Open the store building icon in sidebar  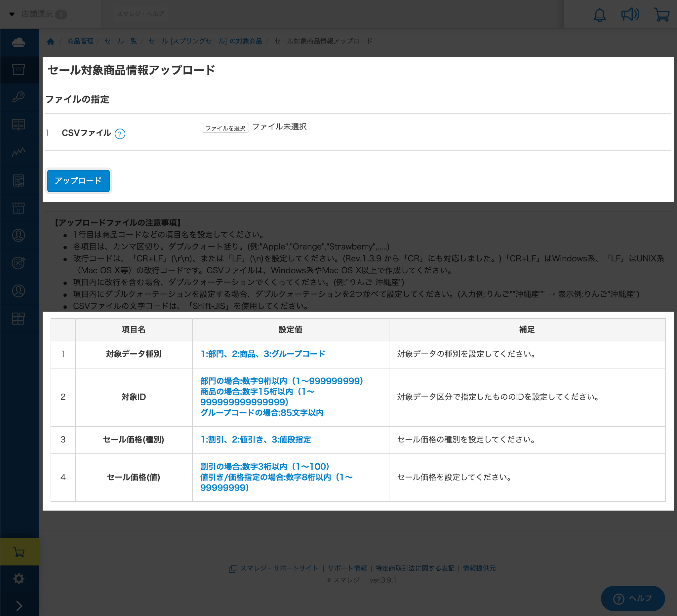click(19, 208)
